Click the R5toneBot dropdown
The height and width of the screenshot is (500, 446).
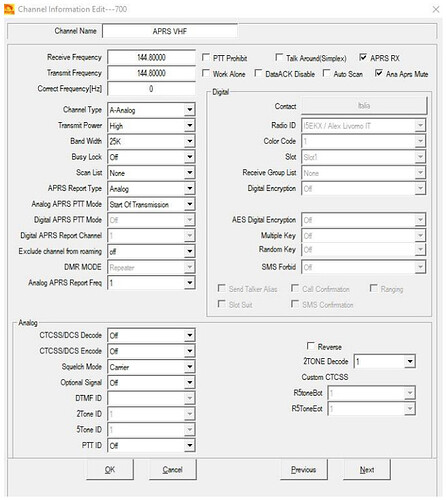(371, 393)
